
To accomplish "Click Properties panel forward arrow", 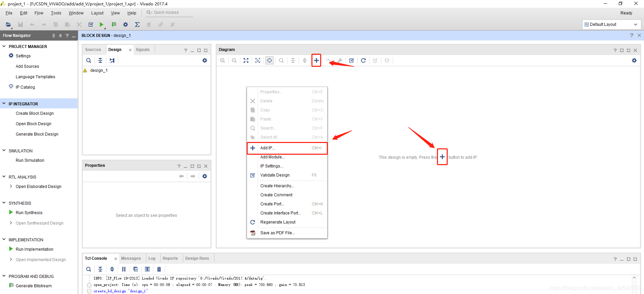I will (193, 176).
